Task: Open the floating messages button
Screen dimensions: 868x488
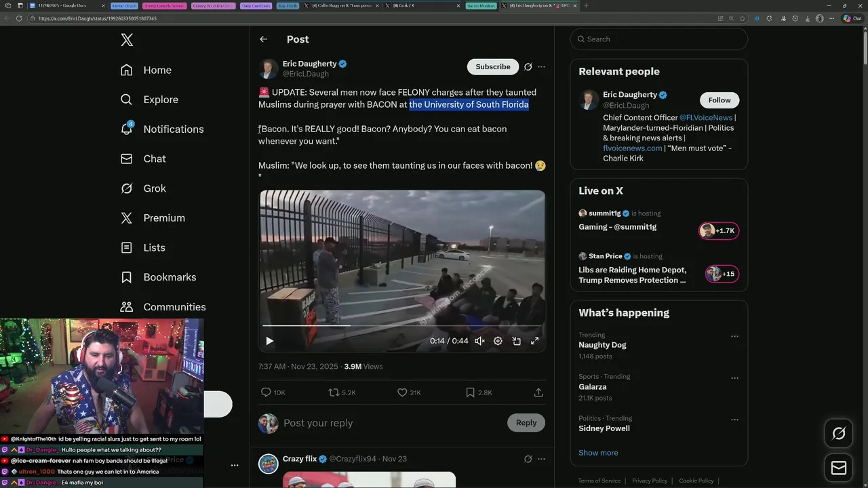Action: tap(839, 468)
